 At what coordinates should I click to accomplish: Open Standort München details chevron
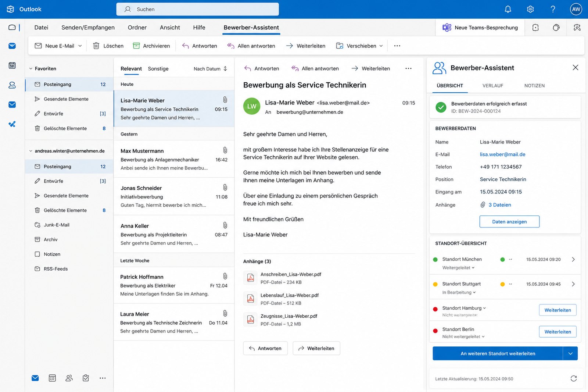coord(573,260)
